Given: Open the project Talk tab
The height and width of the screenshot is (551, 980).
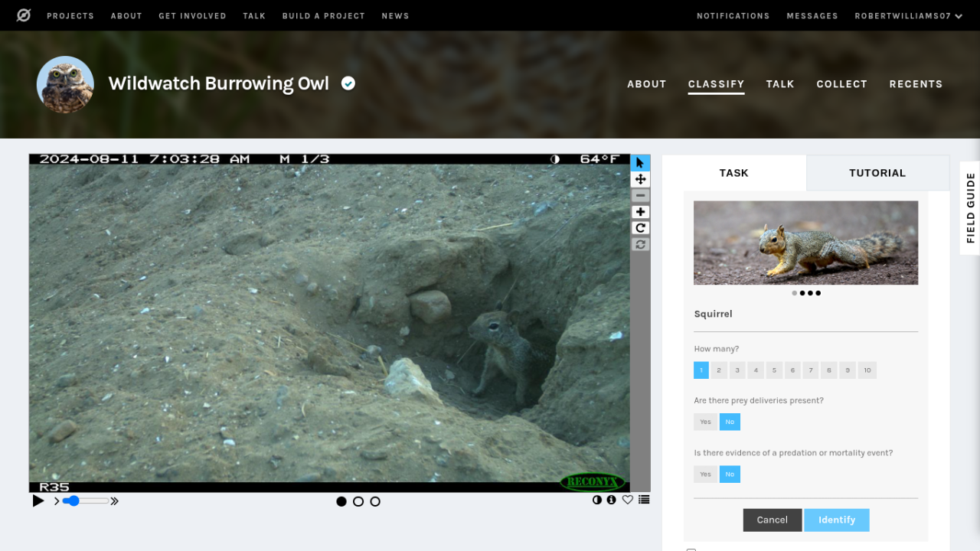Looking at the screenshot, I should coord(780,84).
